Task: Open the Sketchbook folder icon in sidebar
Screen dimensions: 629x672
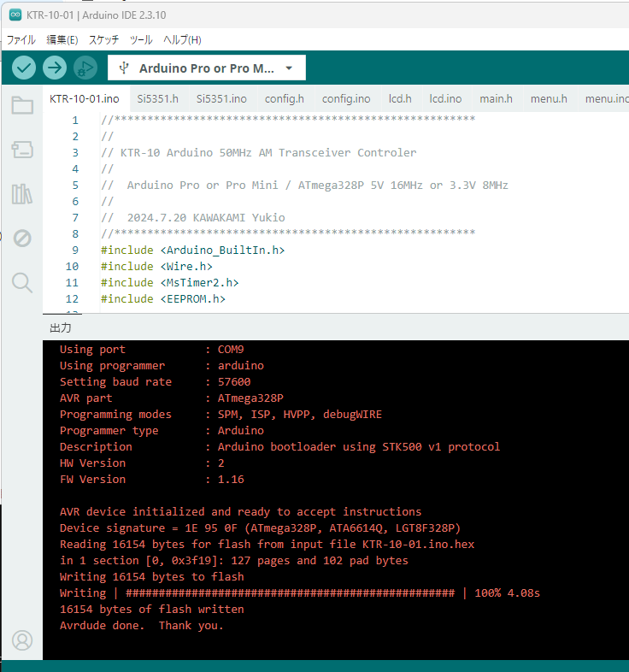Action: tap(22, 105)
